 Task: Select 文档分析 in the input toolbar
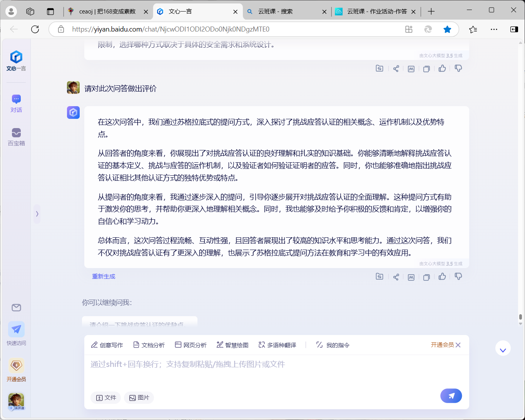(x=149, y=345)
